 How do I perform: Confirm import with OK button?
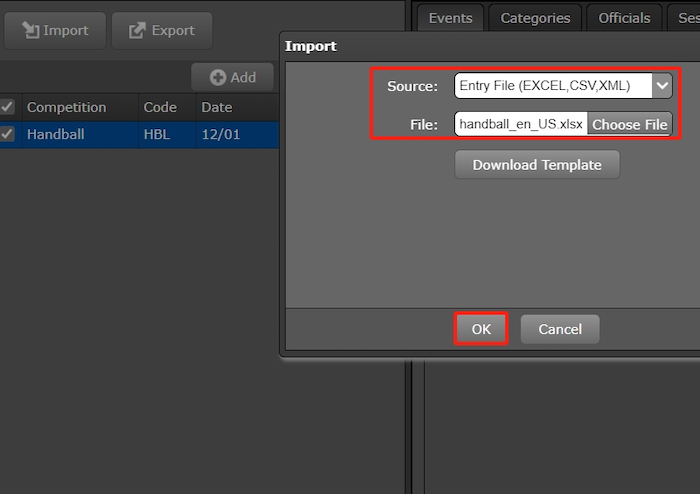click(481, 329)
